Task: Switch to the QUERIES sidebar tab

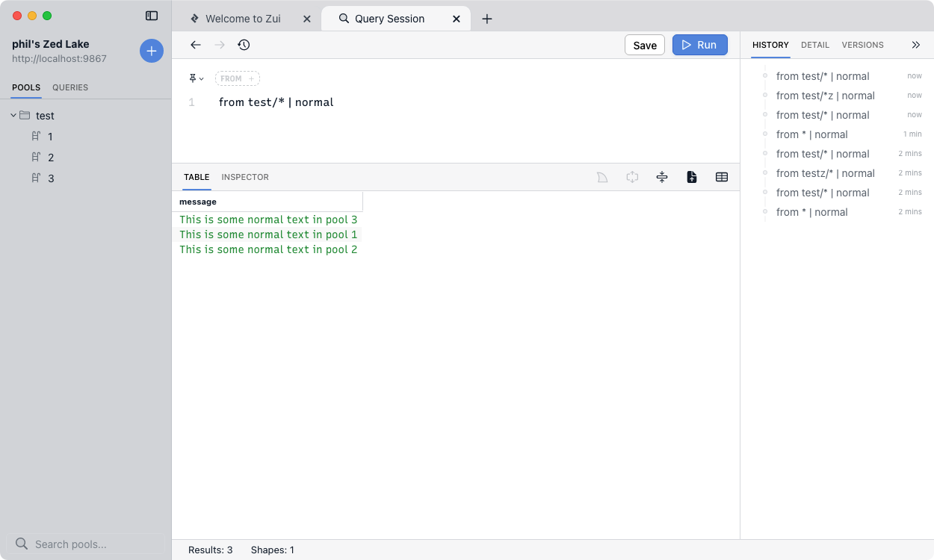Action: [x=69, y=87]
